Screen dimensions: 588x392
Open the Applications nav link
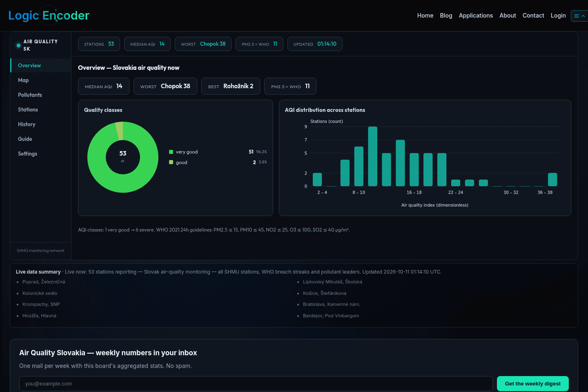click(x=476, y=16)
